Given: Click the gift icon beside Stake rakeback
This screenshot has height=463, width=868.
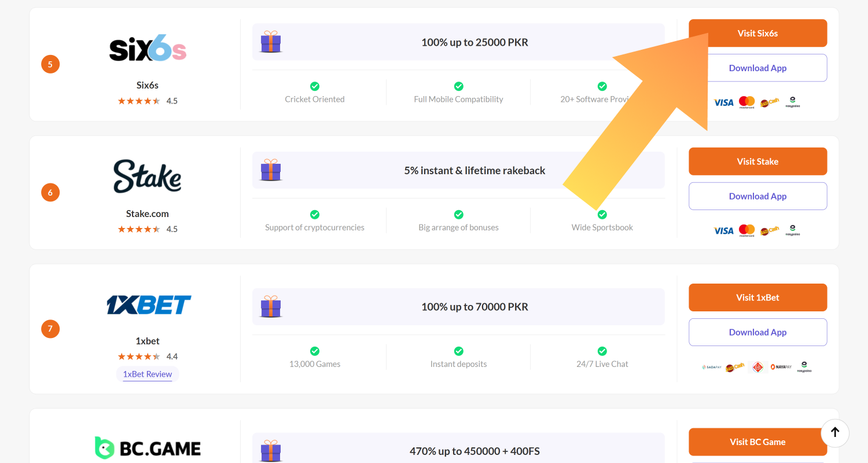Looking at the screenshot, I should point(270,170).
